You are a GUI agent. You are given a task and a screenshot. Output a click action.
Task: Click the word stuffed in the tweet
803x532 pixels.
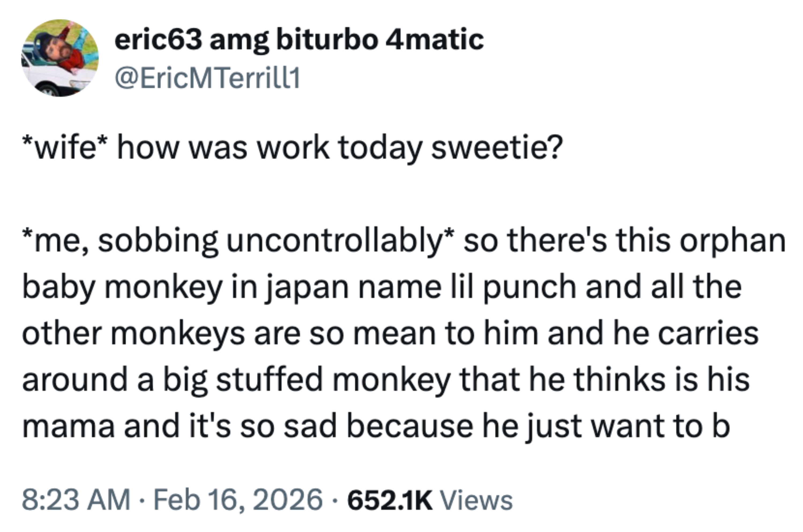[x=270, y=380]
